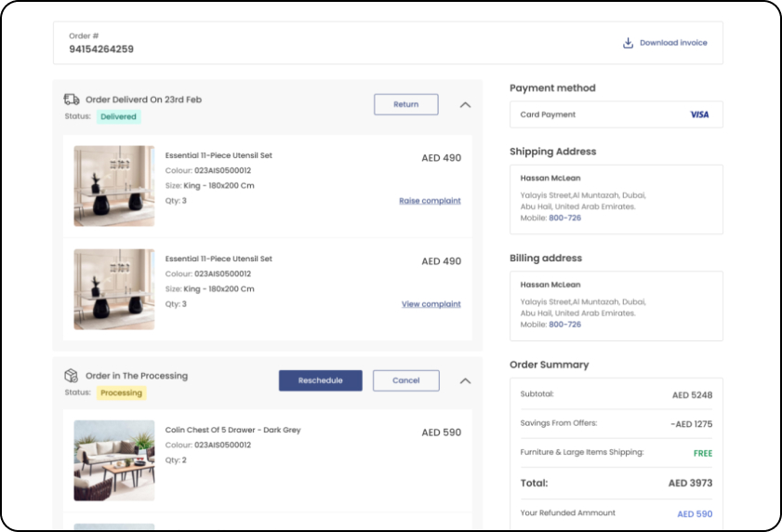Viewport: 782px width, 532px height.
Task: Click the Delivered status badge
Action: pos(118,117)
